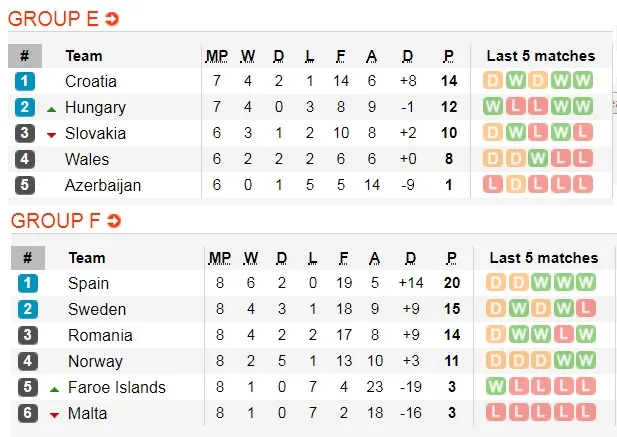
Task: Click the Group F arrow icon
Action: 113,220
